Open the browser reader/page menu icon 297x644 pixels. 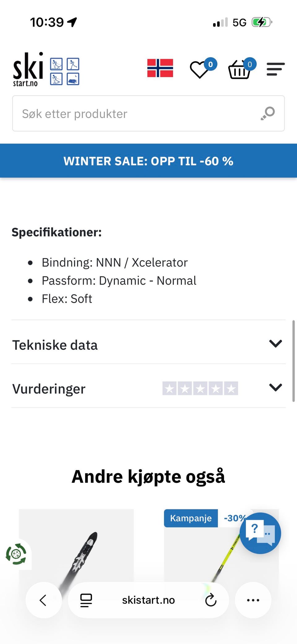click(x=86, y=600)
